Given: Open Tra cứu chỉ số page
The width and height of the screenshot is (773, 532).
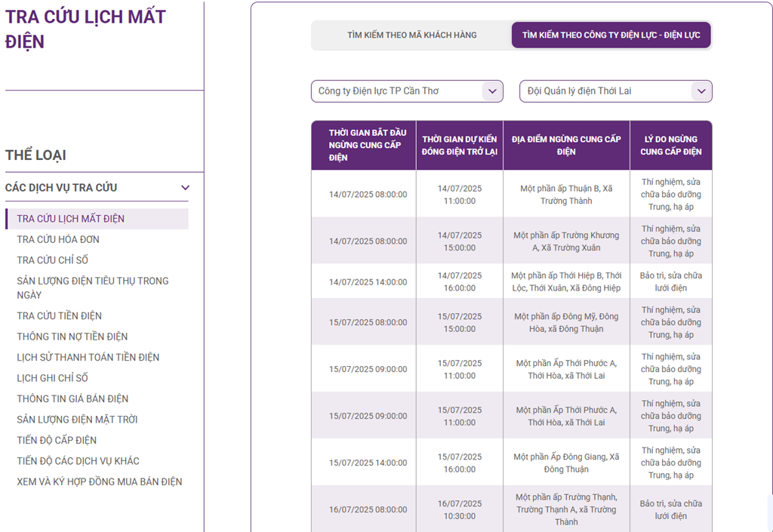Looking at the screenshot, I should [53, 260].
